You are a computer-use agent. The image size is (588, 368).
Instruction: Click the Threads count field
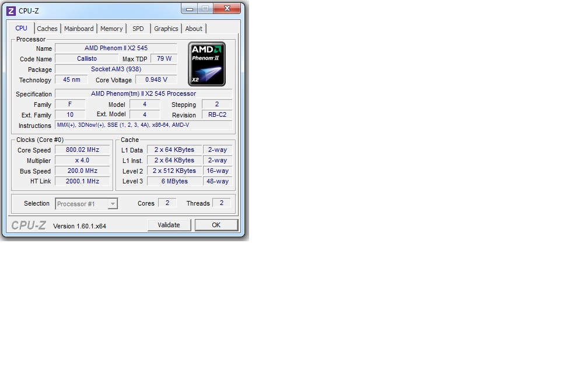click(x=222, y=203)
